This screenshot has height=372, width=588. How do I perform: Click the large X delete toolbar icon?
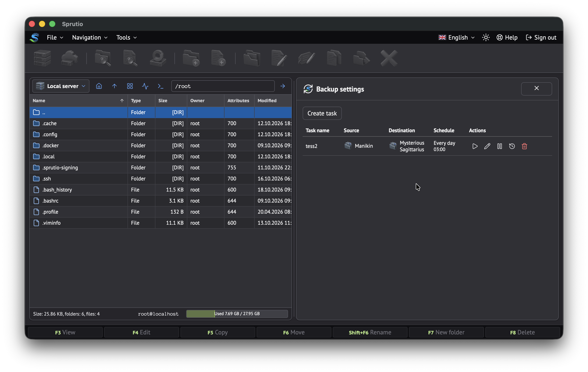click(389, 58)
